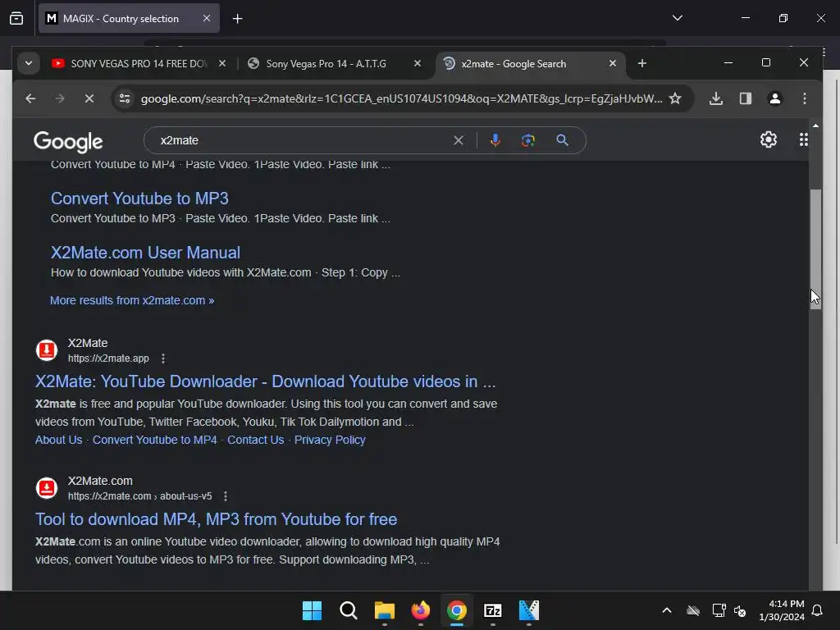Open the MAGIX app in taskbar
The width and height of the screenshot is (840, 630).
[529, 610]
